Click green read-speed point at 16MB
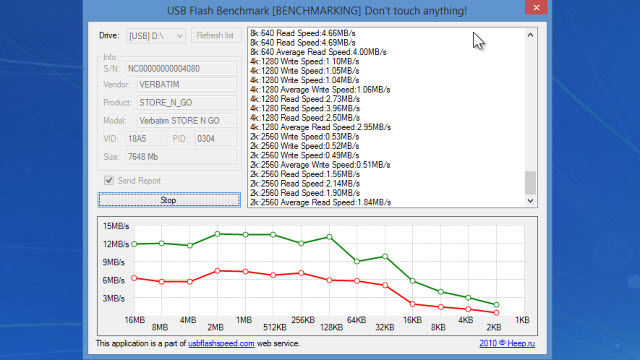640x360 pixels. [x=134, y=244]
